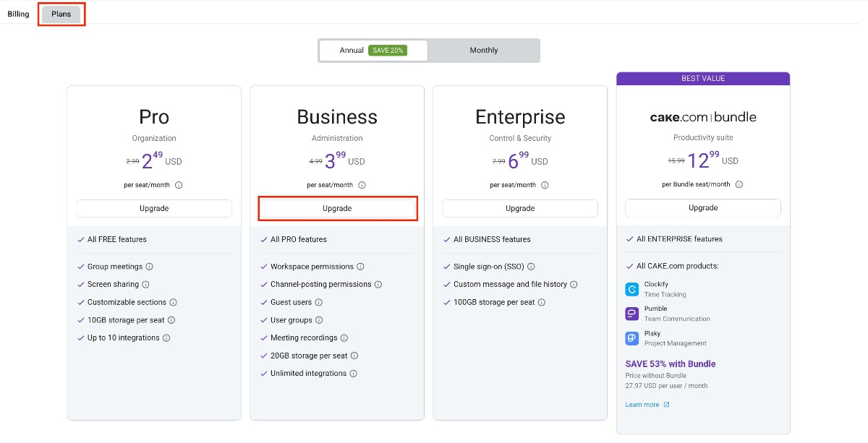
Task: Show info for Guest users
Action: pos(318,302)
